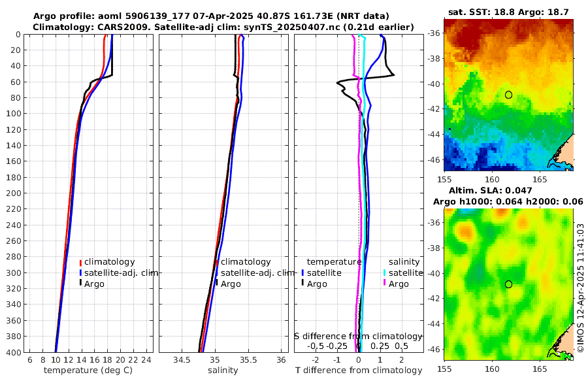588x379 pixels.
Task: Click the 'salinity' legend header in the difference panel
Action: click(x=404, y=262)
